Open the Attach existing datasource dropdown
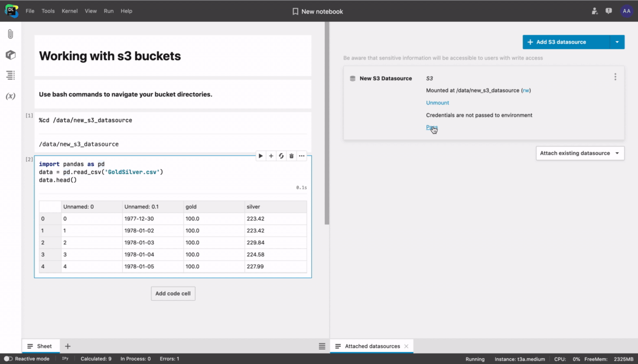 point(580,153)
